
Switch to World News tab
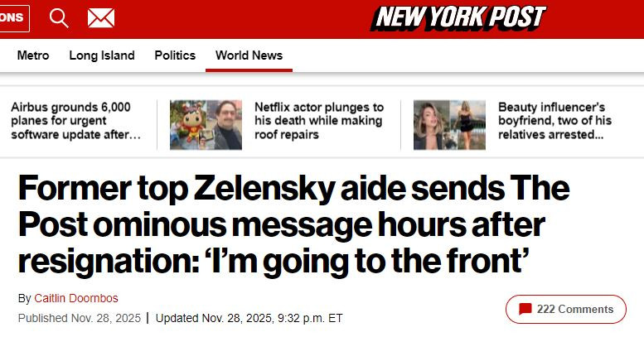coord(249,55)
